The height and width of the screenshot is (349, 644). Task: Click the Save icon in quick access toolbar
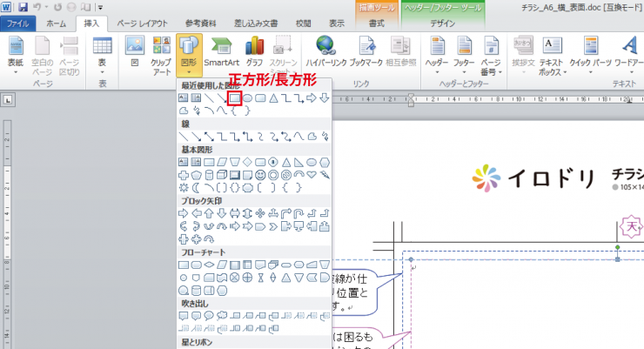tap(23, 7)
